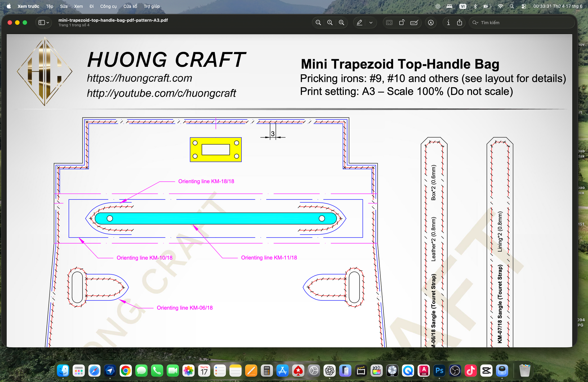The height and width of the screenshot is (382, 588).
Task: Click the Orienting line KM-06/18 label
Action: click(x=185, y=308)
